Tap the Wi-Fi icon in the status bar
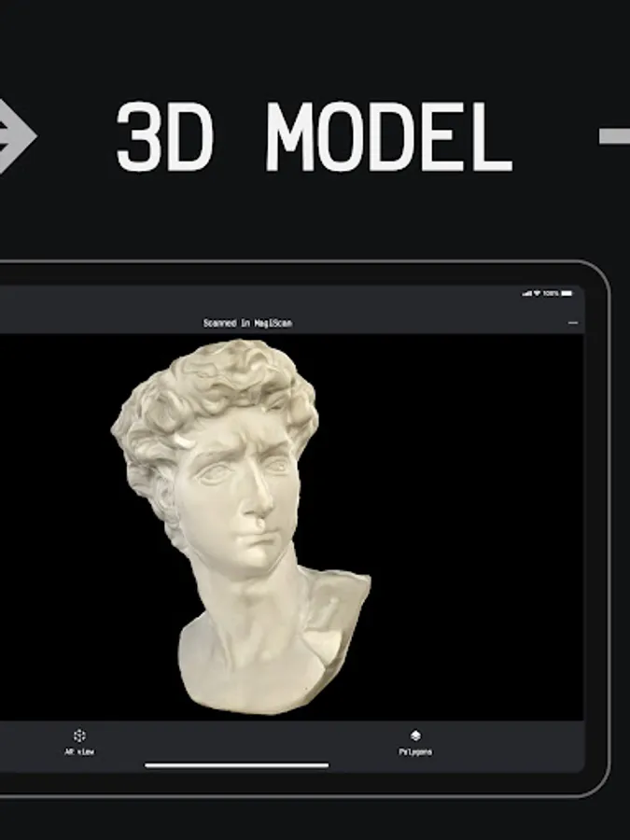Viewport: 630px width, 840px height. [x=537, y=293]
